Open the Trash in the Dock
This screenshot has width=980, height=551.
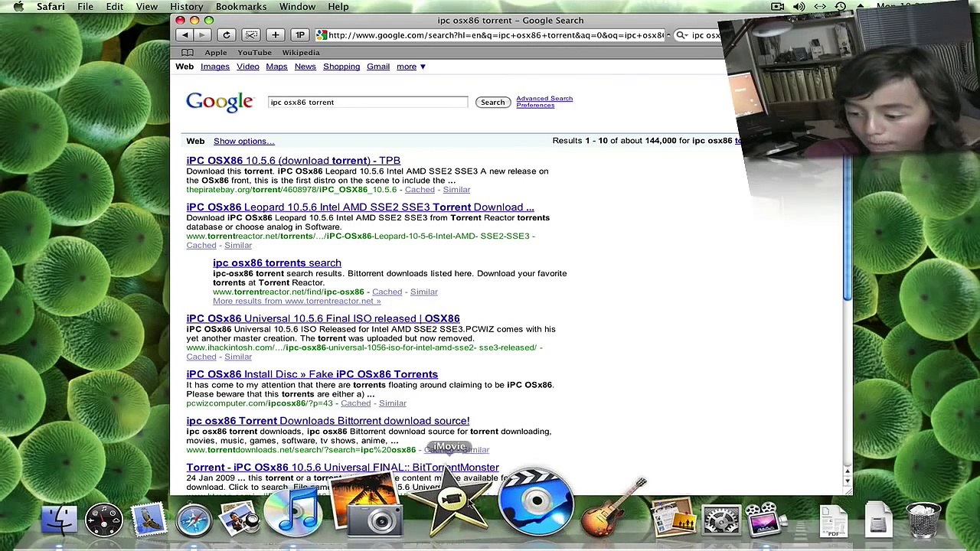tap(923, 520)
